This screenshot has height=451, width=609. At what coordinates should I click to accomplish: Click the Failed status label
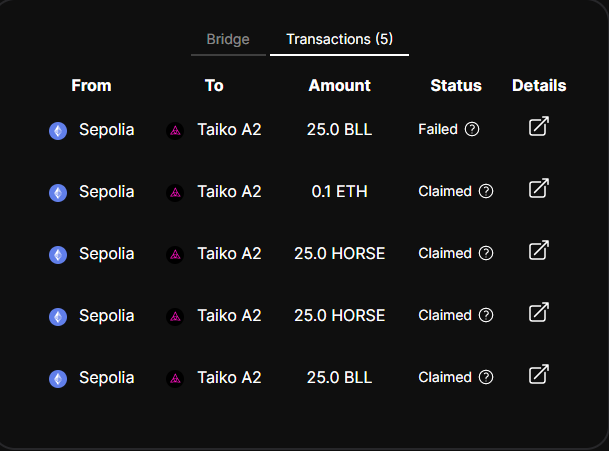[x=438, y=129]
